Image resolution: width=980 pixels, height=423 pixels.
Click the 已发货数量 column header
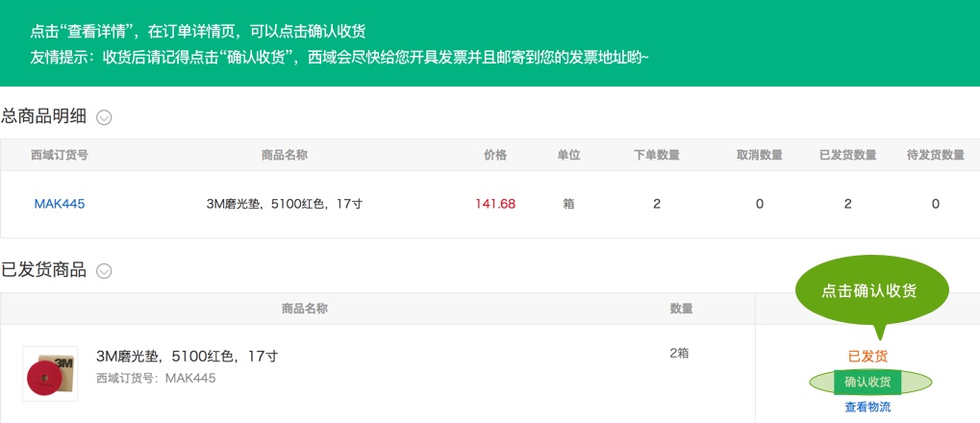(x=847, y=155)
